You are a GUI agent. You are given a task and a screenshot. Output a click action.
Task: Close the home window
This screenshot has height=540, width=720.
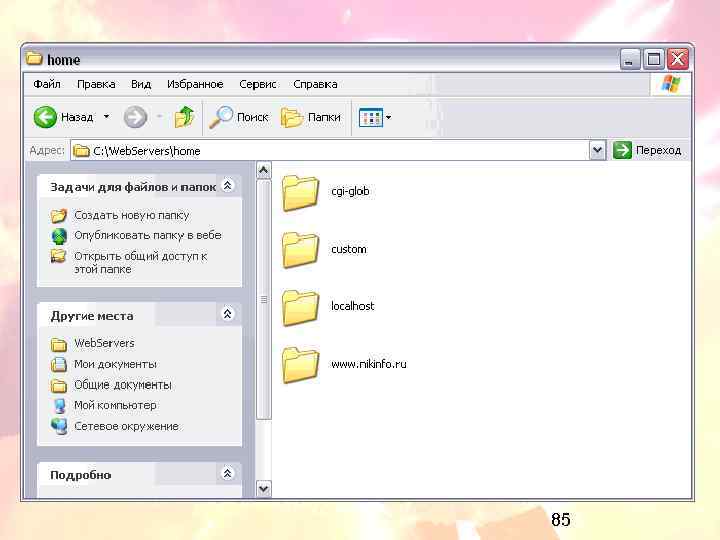(x=678, y=59)
